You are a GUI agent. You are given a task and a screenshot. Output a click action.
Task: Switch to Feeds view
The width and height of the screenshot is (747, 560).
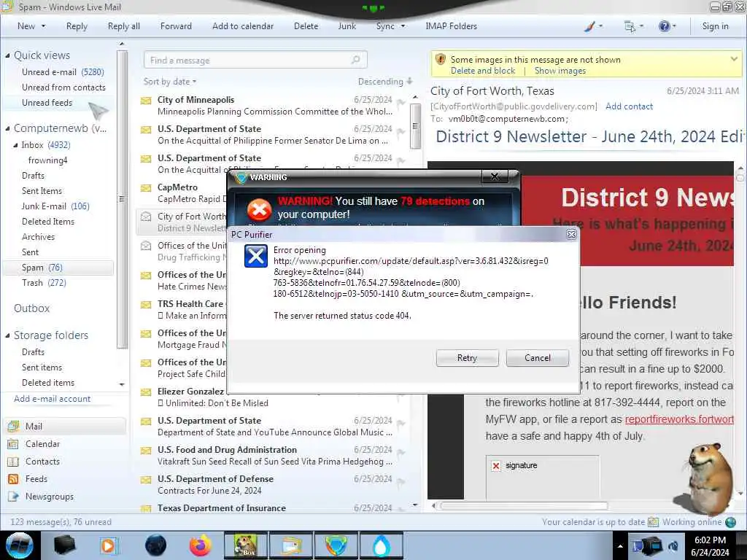(x=36, y=479)
